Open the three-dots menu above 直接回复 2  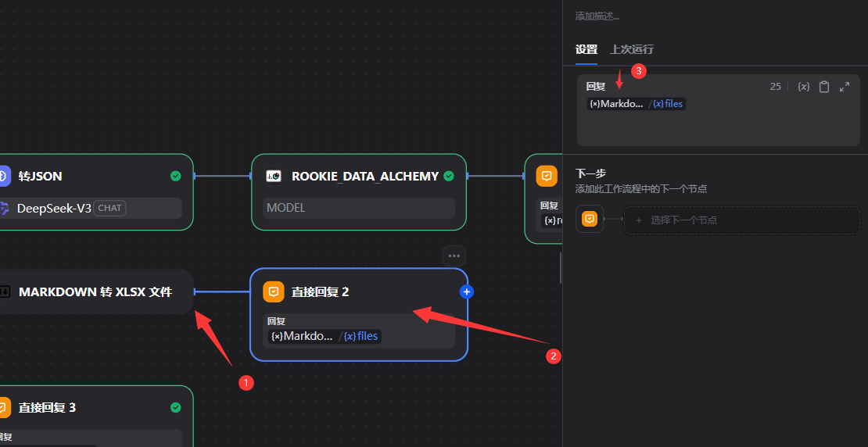pyautogui.click(x=454, y=256)
